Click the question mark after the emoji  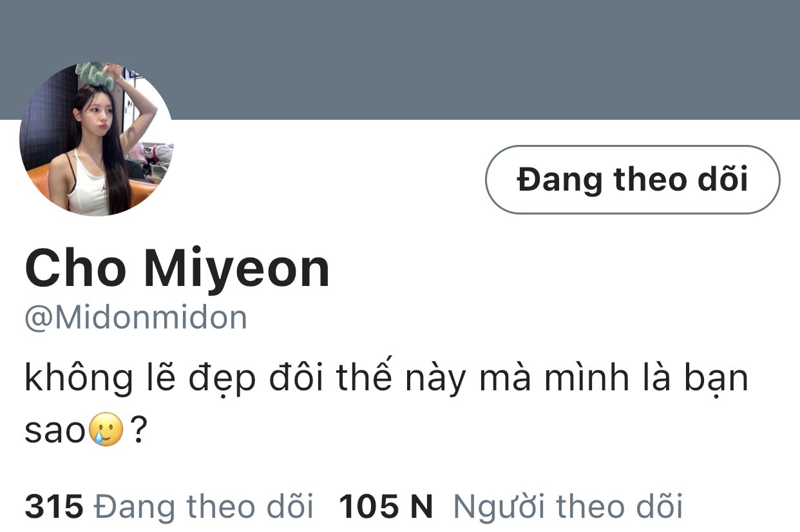click(x=138, y=430)
